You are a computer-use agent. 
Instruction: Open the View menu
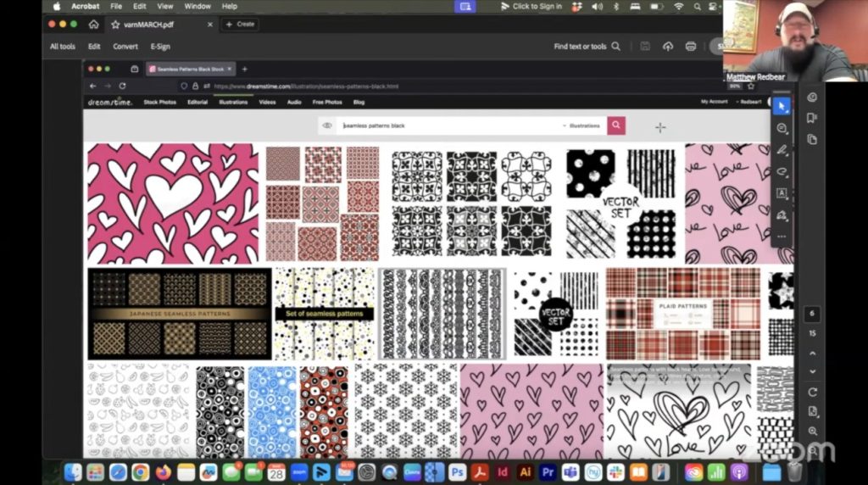pos(165,6)
